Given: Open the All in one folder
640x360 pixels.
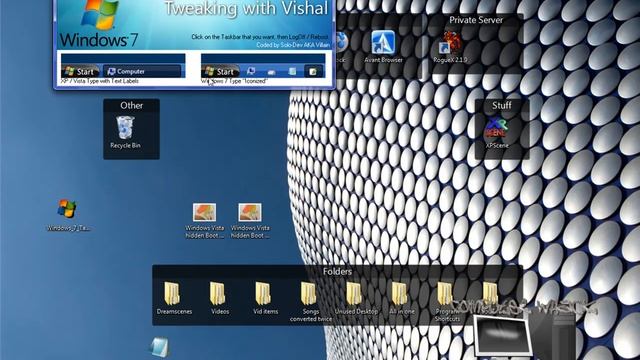Looking at the screenshot, I should point(402,298).
